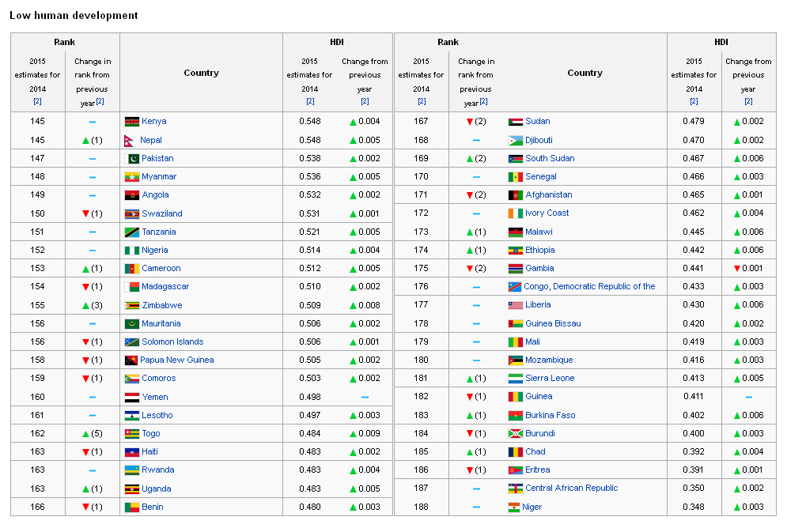Click the Afghanistan flag icon

tap(516, 195)
